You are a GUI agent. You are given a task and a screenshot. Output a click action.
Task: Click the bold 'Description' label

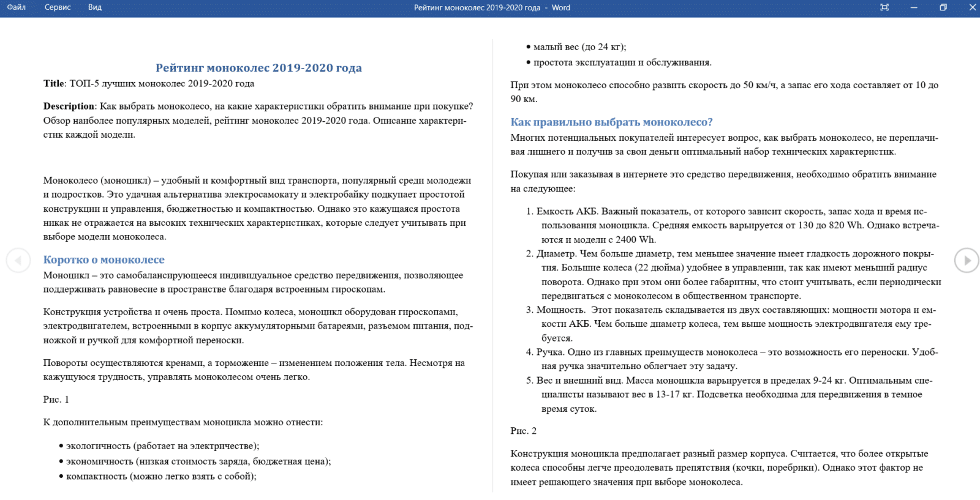[x=69, y=106]
